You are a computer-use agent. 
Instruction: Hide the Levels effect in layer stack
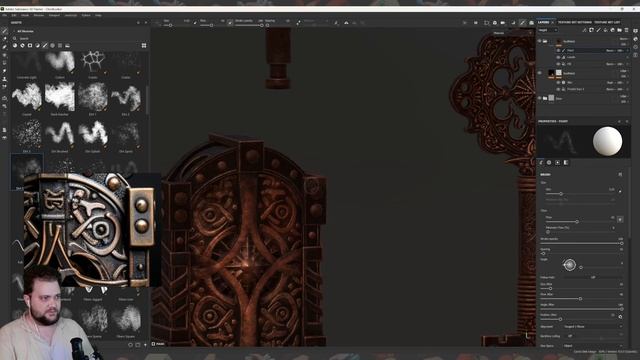(x=558, y=58)
